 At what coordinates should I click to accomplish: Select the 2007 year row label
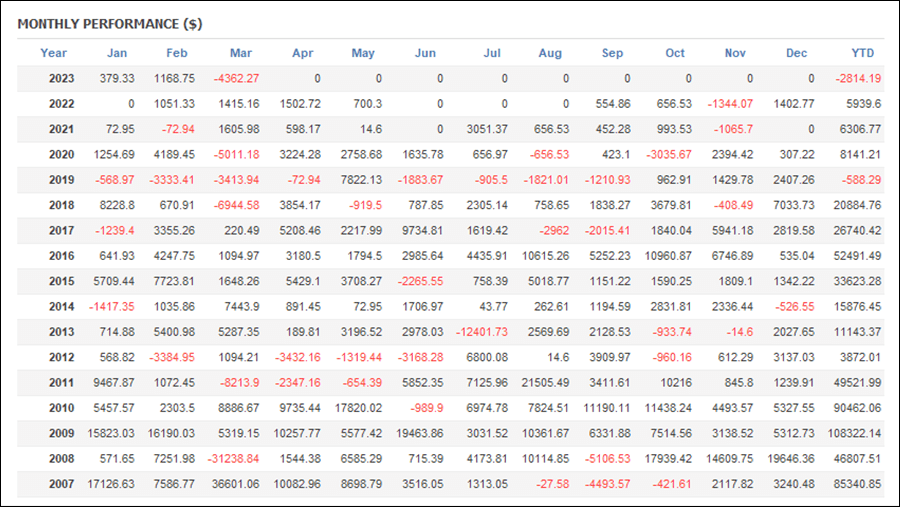tap(61, 484)
